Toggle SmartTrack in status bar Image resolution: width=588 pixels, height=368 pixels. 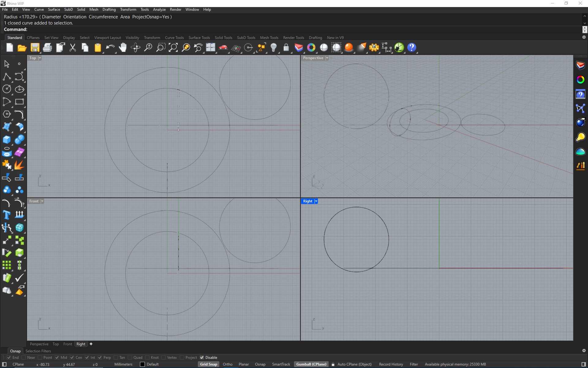[281, 364]
